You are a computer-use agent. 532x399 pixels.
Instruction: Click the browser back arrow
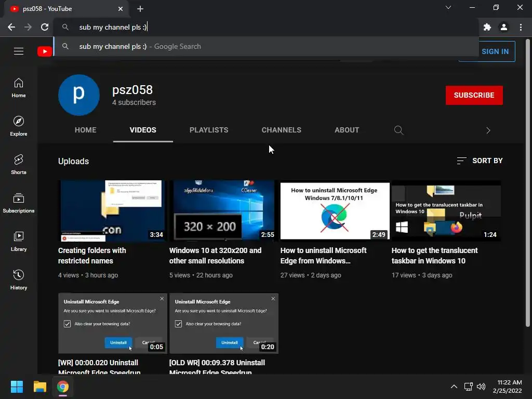11,27
